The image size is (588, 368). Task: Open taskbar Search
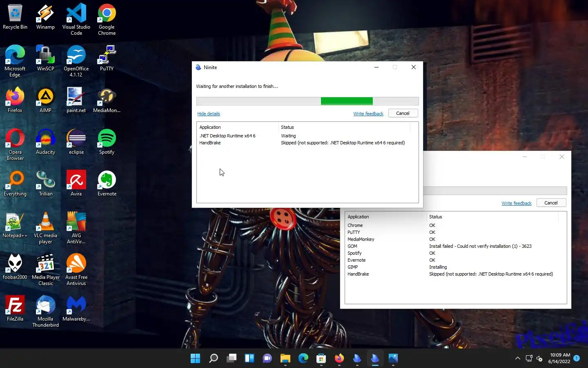tap(213, 359)
